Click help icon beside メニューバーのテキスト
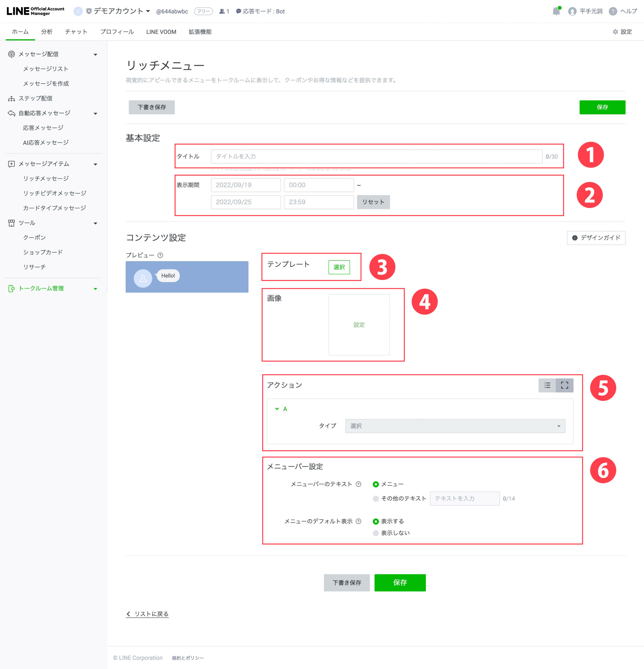This screenshot has width=644, height=669. click(x=358, y=484)
